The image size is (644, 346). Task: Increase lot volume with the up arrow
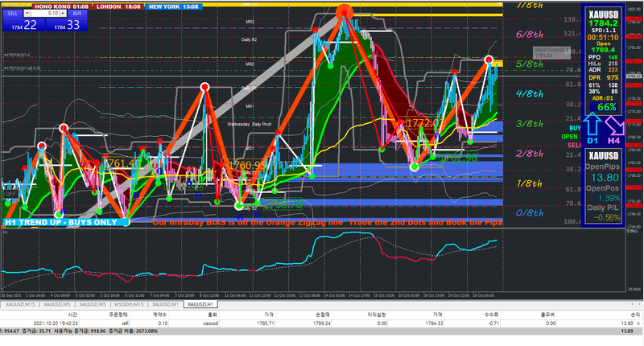tap(63, 14)
